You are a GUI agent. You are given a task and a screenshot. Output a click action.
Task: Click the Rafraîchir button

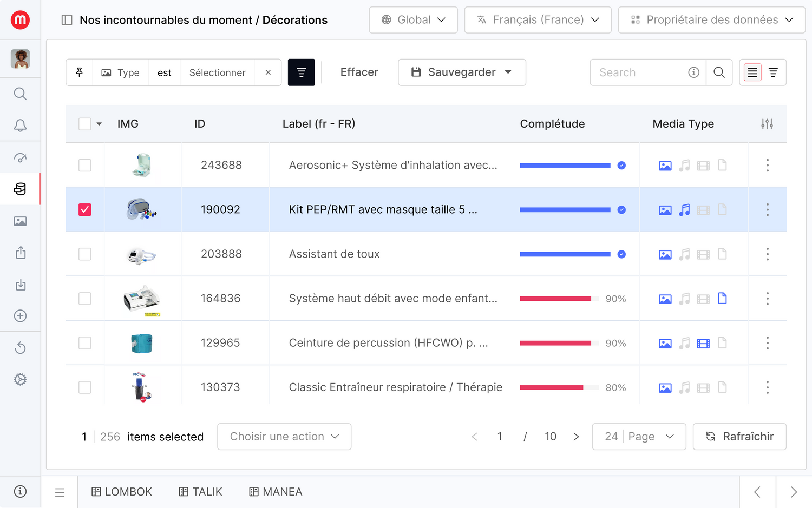pos(739,437)
